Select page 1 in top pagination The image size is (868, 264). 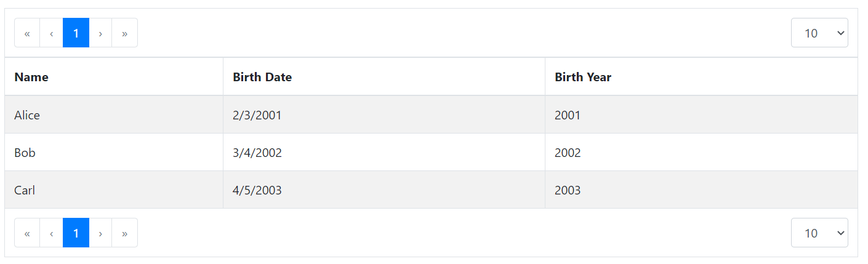pyautogui.click(x=76, y=33)
